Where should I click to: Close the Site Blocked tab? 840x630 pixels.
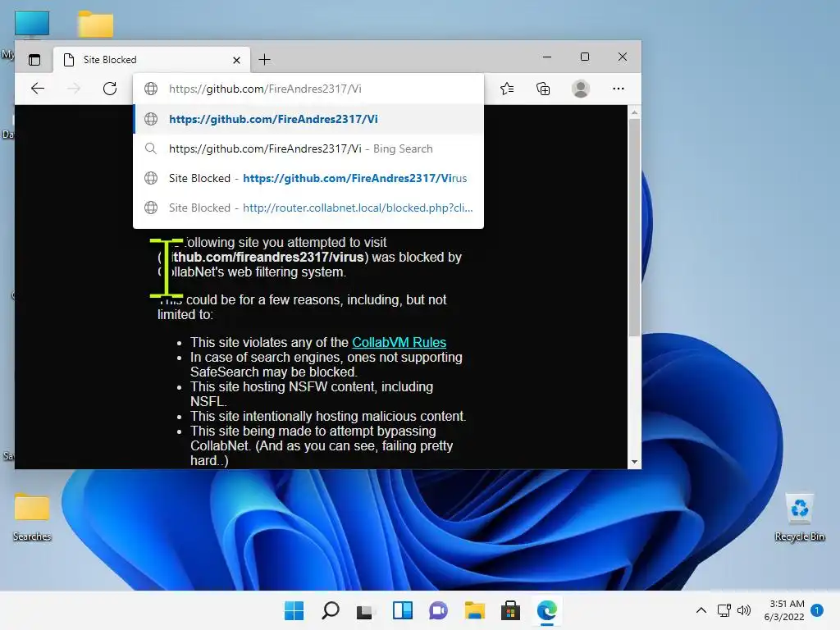click(236, 60)
